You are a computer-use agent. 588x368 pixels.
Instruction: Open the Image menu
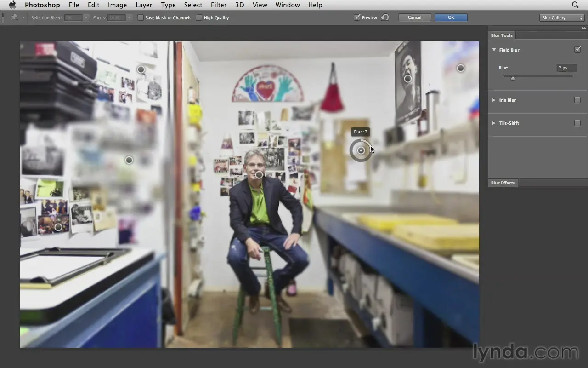[117, 5]
